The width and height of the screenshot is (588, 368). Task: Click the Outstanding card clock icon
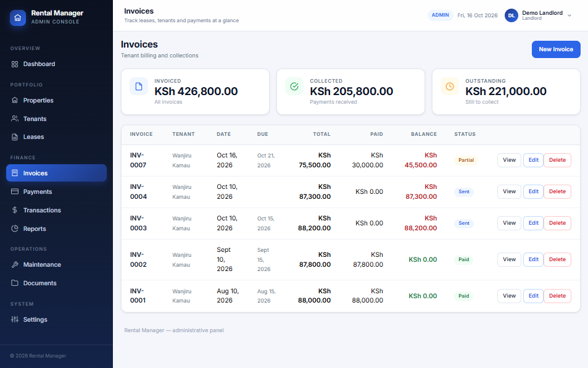pos(450,86)
